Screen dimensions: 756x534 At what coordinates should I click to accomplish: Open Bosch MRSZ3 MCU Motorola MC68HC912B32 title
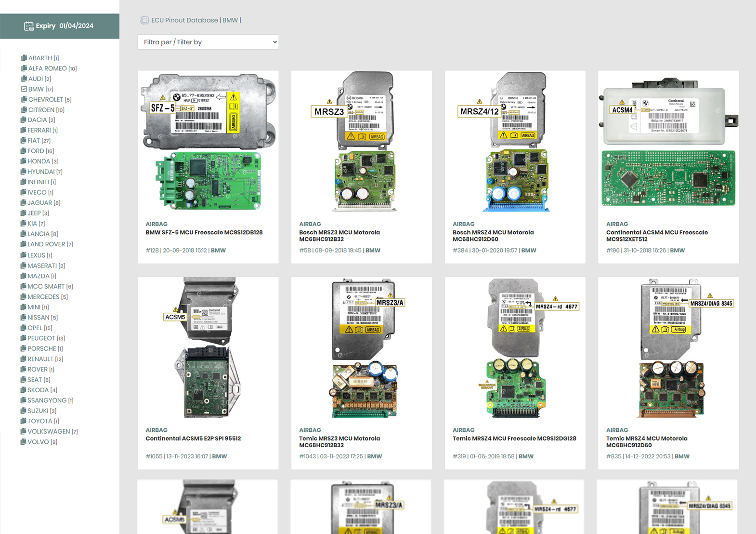[x=339, y=236]
